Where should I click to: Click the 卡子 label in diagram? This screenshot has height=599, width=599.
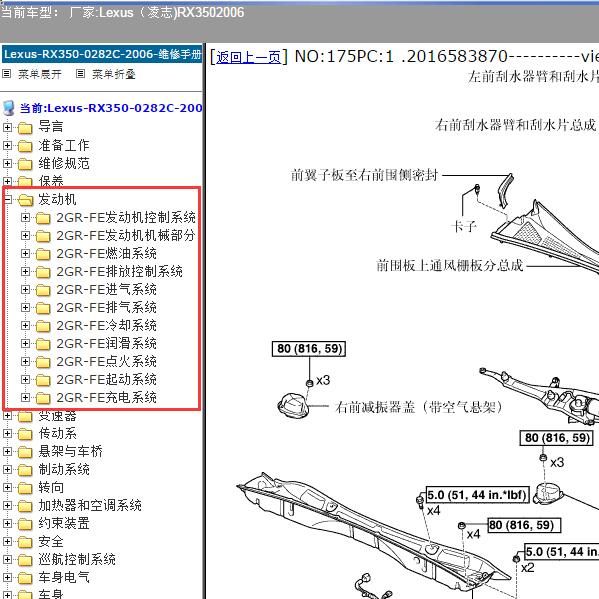[x=464, y=227]
